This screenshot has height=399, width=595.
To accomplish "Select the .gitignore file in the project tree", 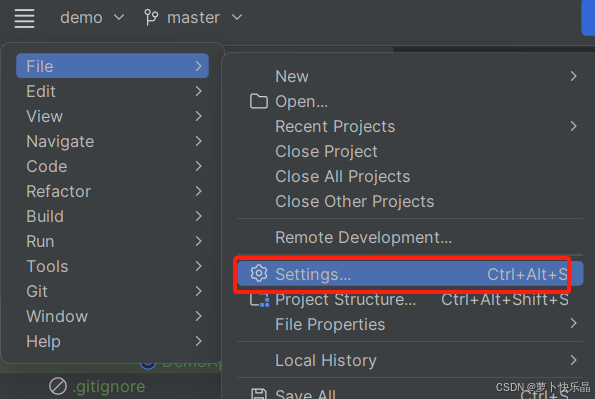I will [109, 386].
